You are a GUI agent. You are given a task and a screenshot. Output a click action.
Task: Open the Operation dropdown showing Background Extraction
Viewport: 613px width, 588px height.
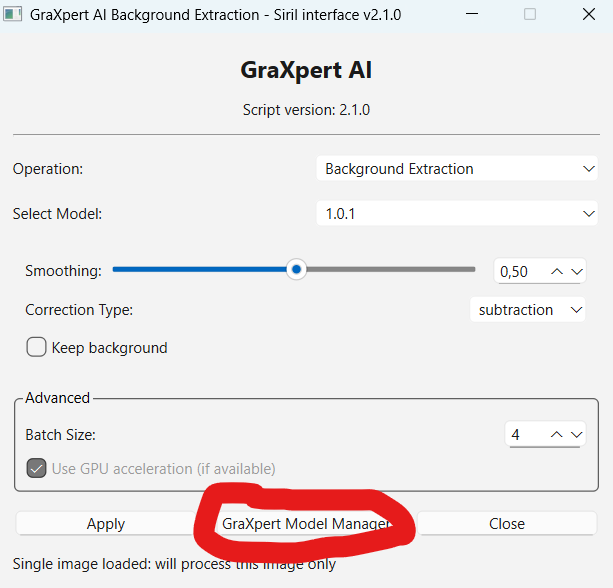click(x=457, y=169)
